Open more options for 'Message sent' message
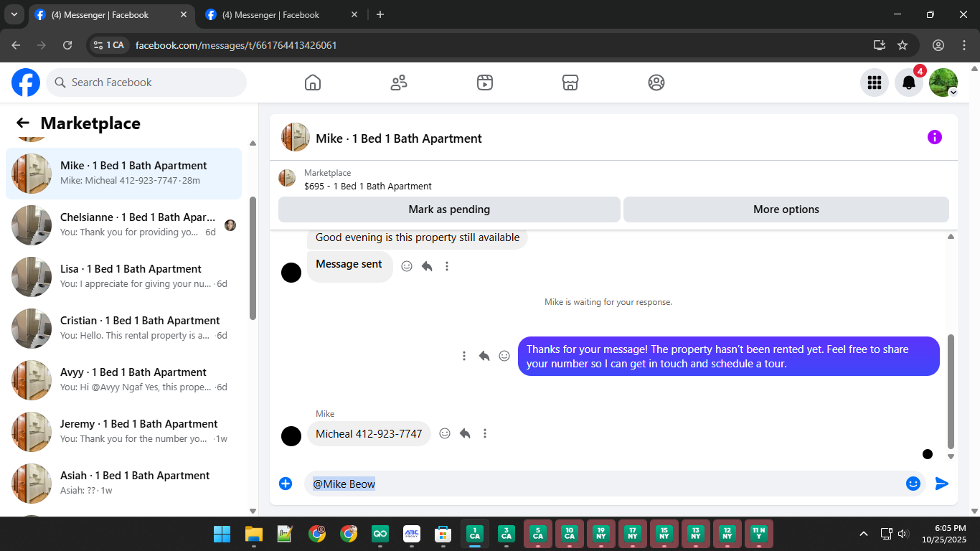980x551 pixels. click(x=447, y=266)
